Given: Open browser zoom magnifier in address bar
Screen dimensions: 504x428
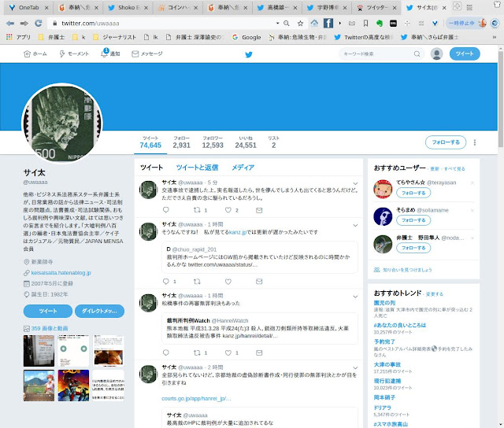Looking at the screenshot, I should tap(287, 23).
